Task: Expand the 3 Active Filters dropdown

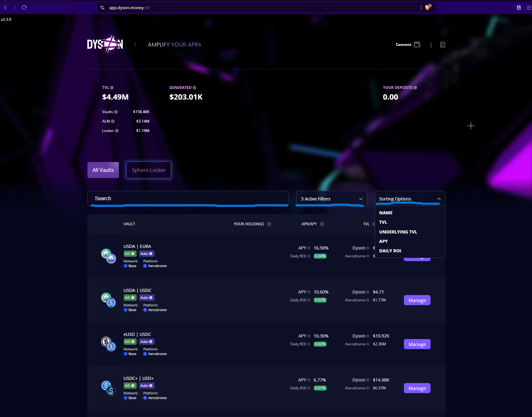Action: point(331,199)
